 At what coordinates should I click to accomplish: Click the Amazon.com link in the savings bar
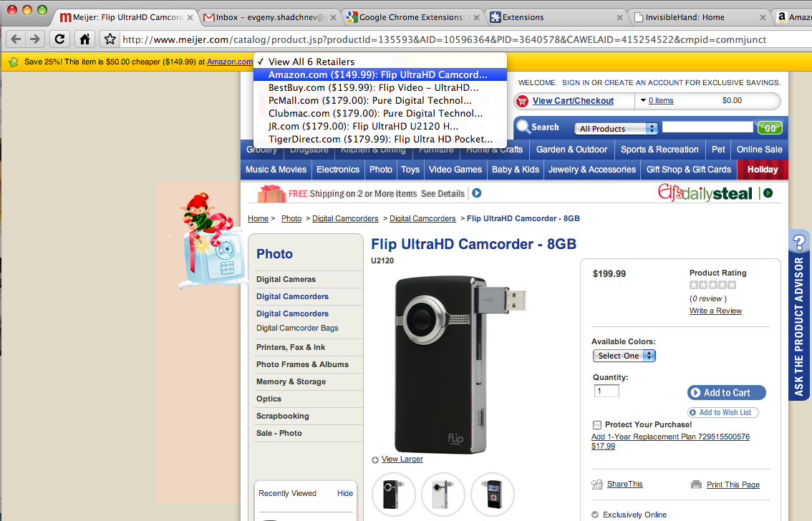click(230, 62)
